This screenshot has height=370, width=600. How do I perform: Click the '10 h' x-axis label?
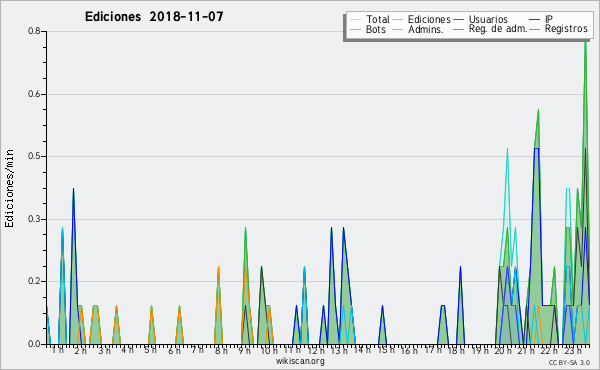[269, 350]
